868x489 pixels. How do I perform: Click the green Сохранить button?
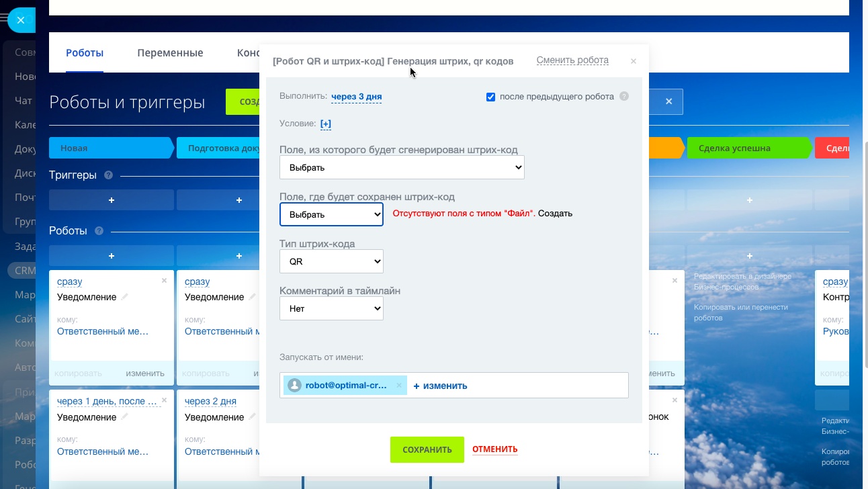tap(427, 449)
